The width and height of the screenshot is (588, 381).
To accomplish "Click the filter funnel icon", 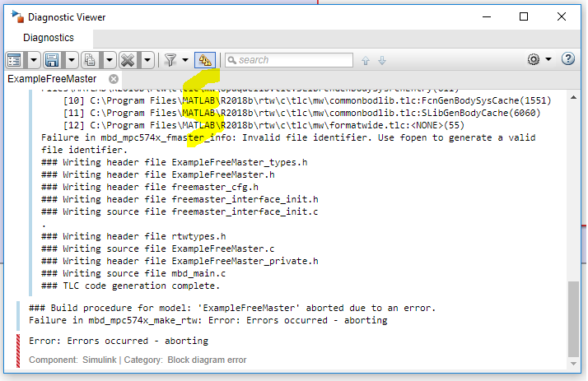I will (x=170, y=60).
